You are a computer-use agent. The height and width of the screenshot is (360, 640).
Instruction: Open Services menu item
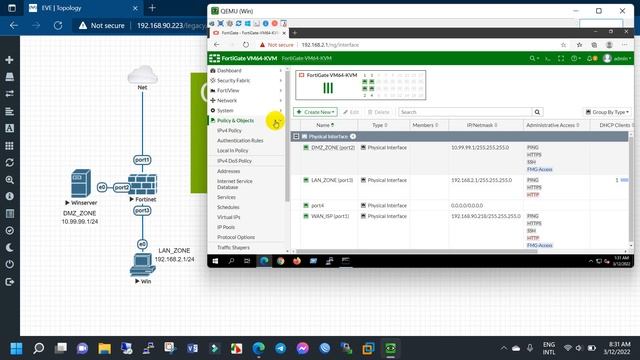click(x=226, y=197)
